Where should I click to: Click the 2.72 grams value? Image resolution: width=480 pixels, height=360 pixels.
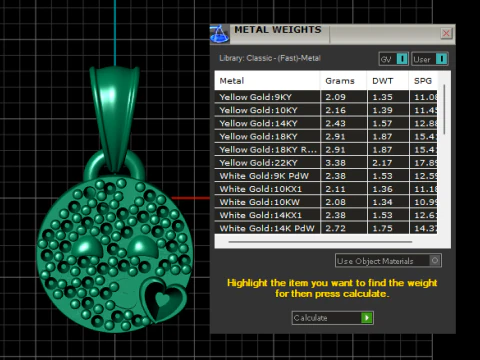click(x=343, y=228)
